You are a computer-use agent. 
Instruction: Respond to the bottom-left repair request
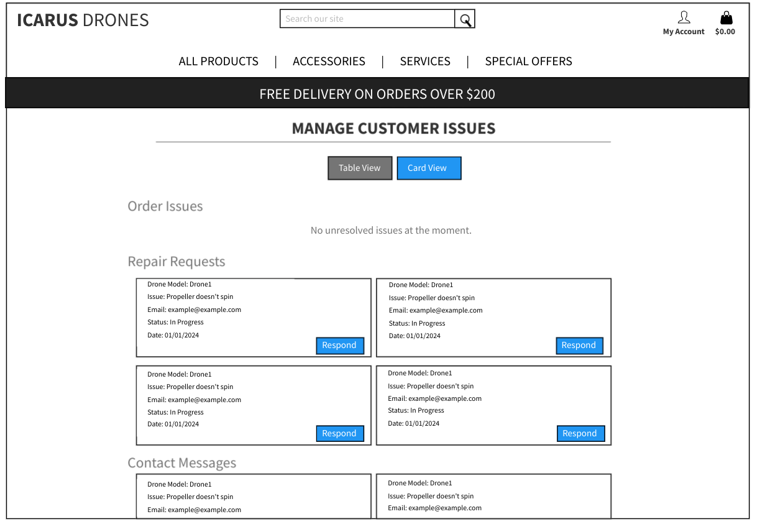340,433
